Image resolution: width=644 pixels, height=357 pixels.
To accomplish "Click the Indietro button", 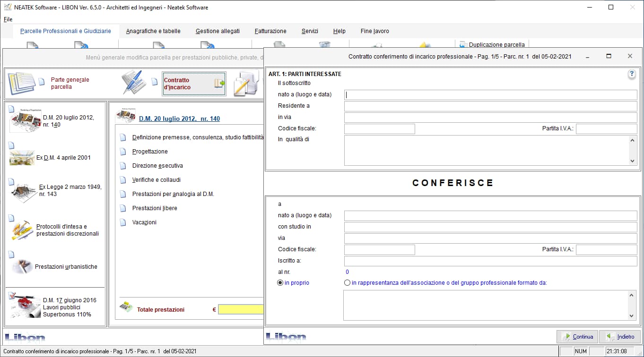I will [x=619, y=337].
